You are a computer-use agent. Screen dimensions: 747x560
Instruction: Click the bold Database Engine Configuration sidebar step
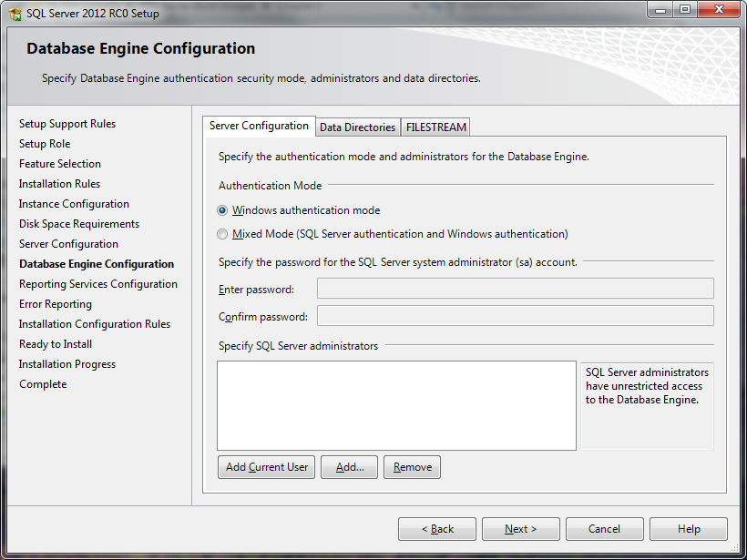click(97, 264)
